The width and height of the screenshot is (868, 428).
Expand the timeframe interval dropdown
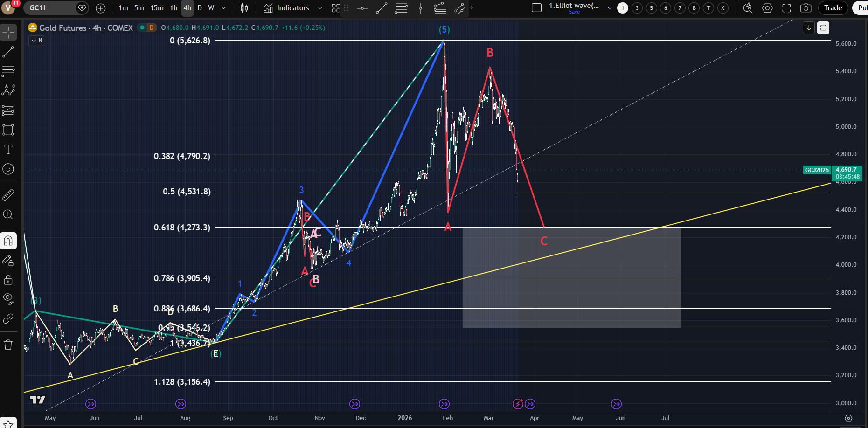click(224, 8)
